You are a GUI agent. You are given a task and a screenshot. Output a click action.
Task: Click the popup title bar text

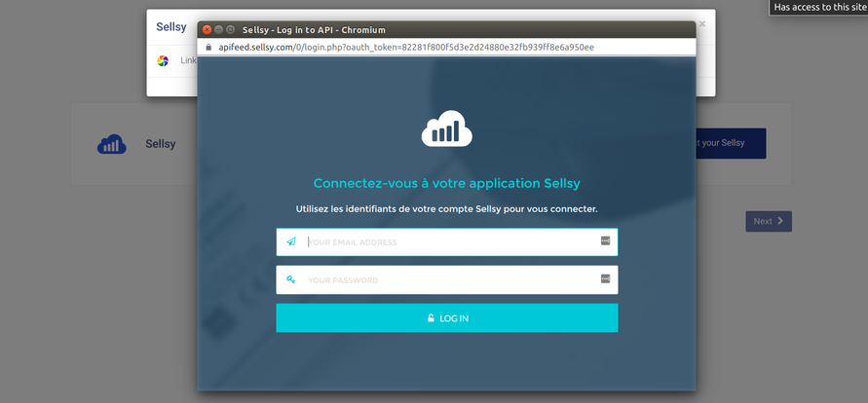(314, 30)
